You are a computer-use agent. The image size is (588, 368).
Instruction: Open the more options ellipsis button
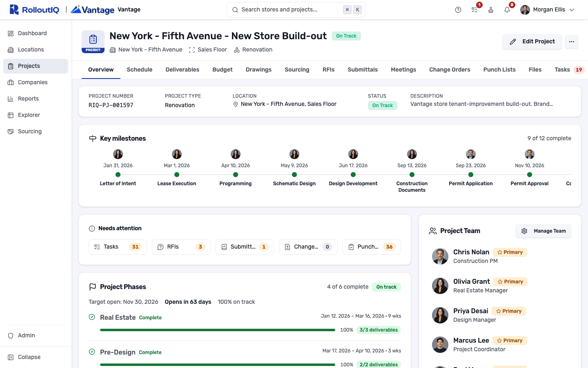572,41
